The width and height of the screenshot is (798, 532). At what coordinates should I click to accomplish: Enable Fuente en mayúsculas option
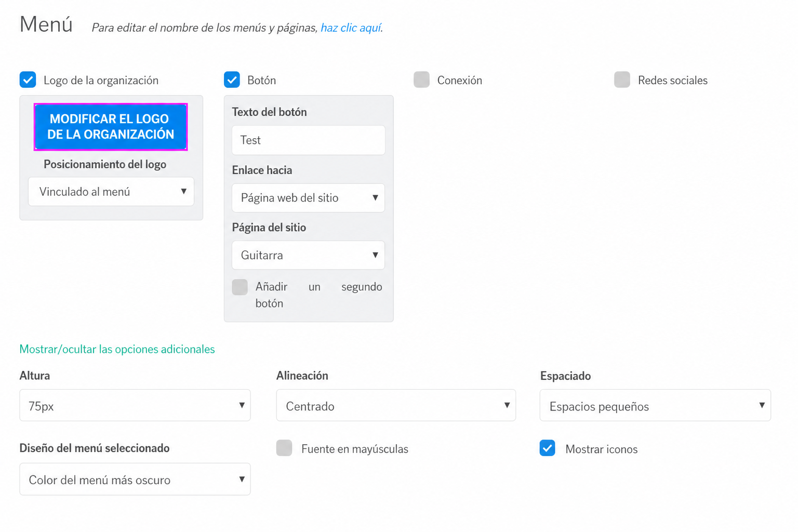click(x=284, y=448)
